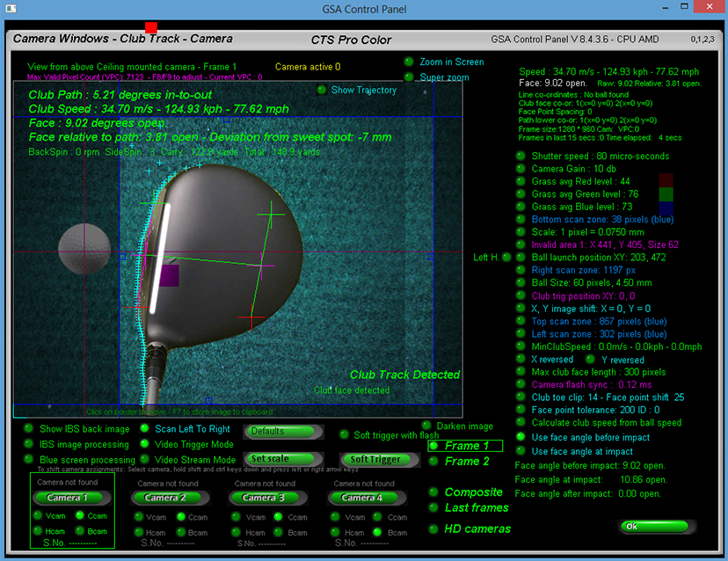
Task: Select the Camera Gain setting
Action: tap(521, 168)
